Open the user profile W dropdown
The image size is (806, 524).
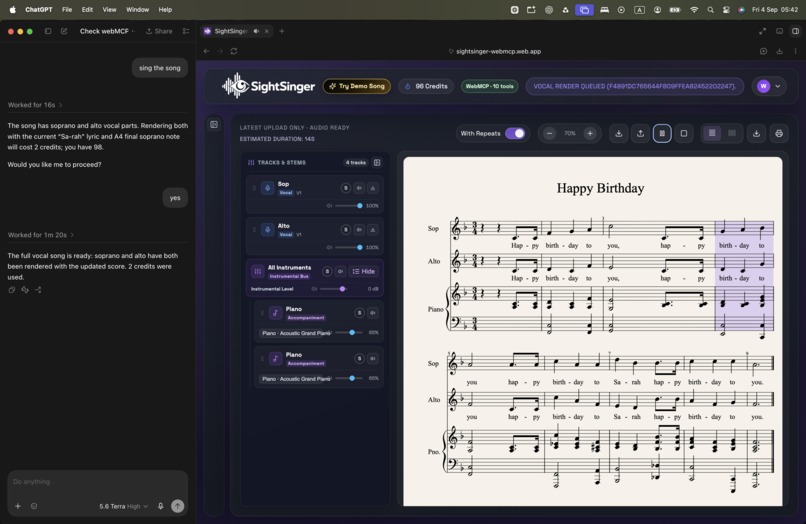(x=769, y=86)
